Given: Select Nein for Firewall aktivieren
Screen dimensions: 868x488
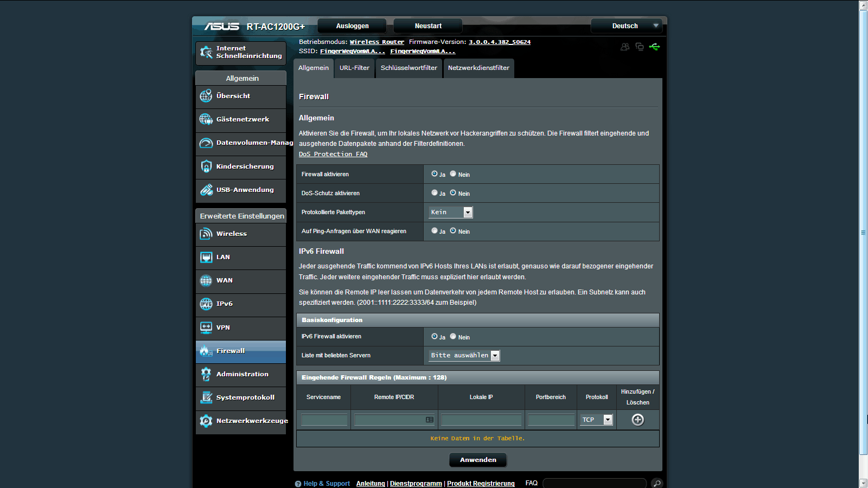Looking at the screenshot, I should pos(453,174).
